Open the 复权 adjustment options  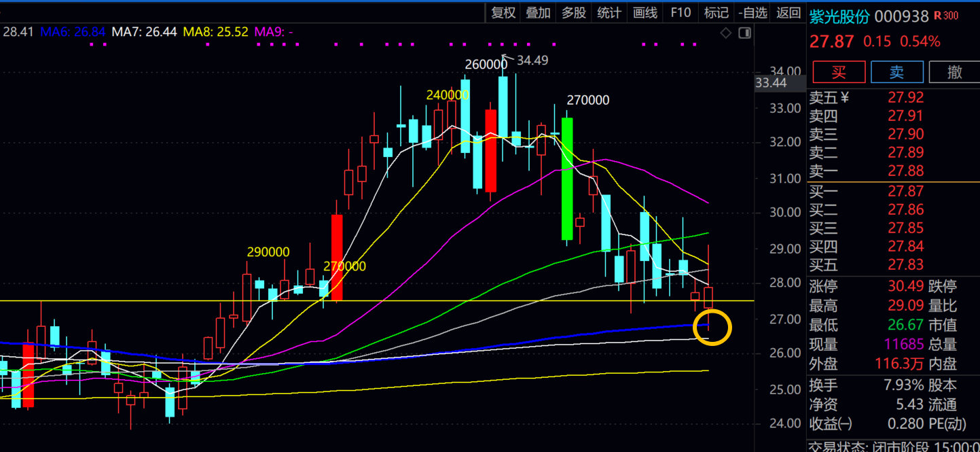tap(504, 12)
